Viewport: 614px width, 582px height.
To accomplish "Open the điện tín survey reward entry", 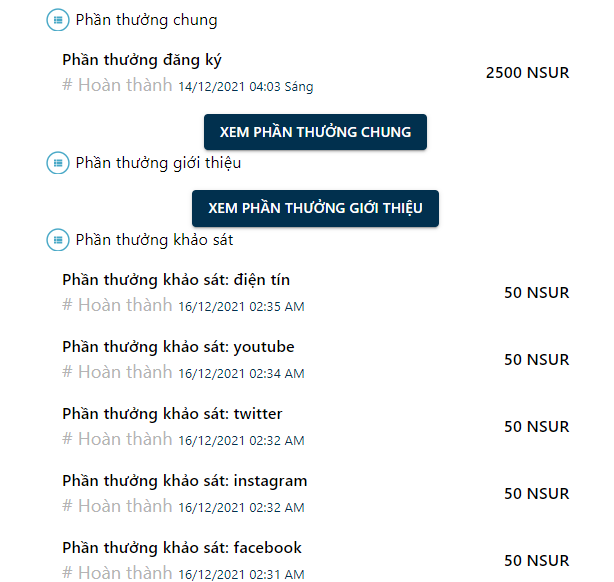I will click(176, 280).
